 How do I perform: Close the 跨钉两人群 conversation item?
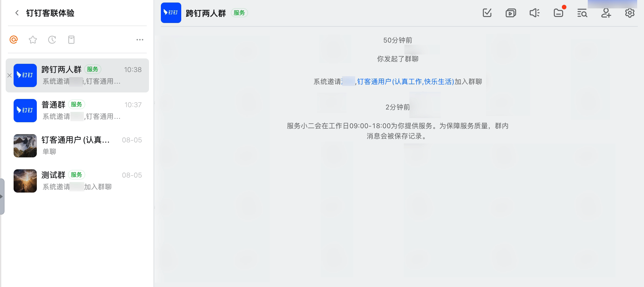[x=9, y=75]
